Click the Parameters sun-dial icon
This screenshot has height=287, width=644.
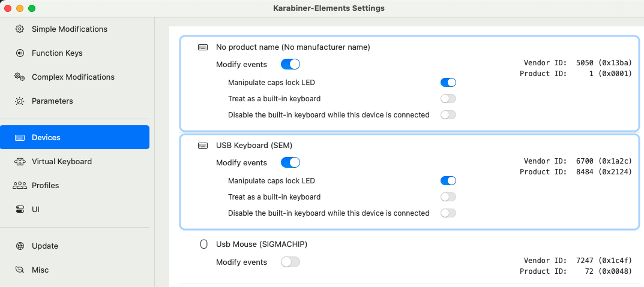[20, 101]
